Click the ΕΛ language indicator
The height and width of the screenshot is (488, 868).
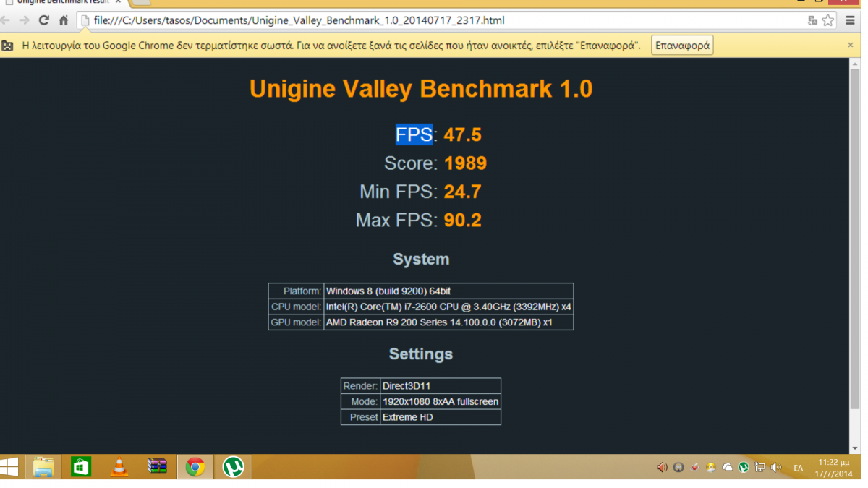click(x=799, y=468)
